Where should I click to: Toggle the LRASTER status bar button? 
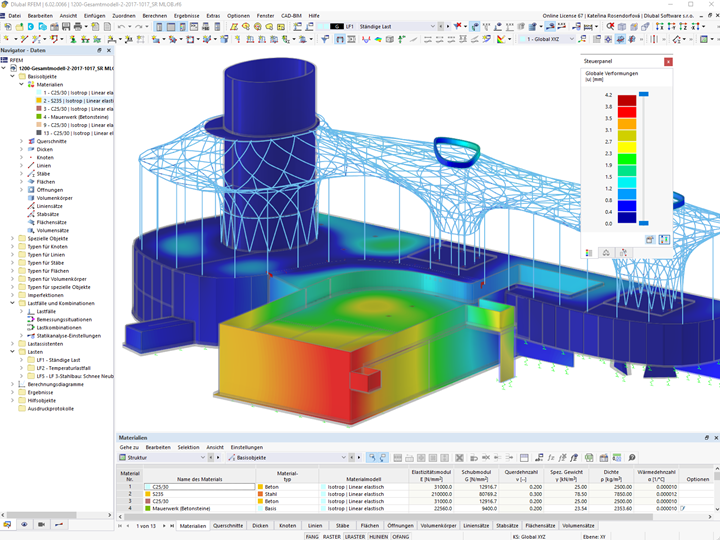[355, 536]
